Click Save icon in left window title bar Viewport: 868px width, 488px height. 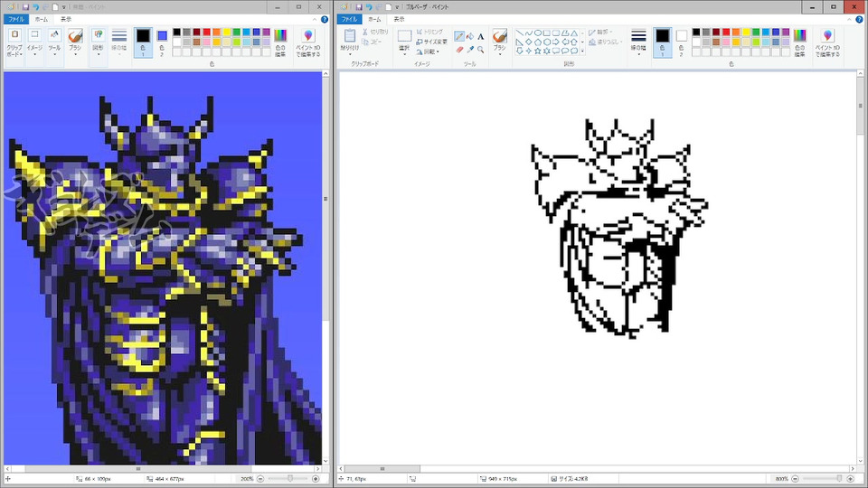click(x=25, y=6)
